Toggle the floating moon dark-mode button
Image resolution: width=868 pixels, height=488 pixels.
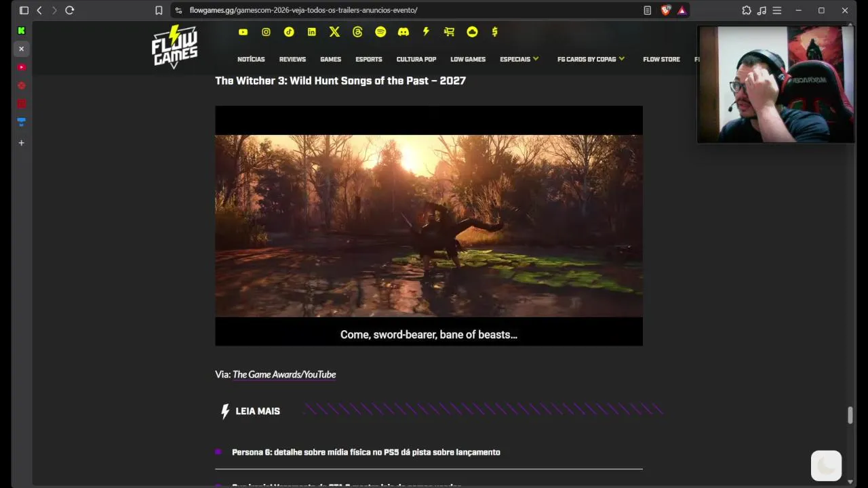tap(826, 466)
